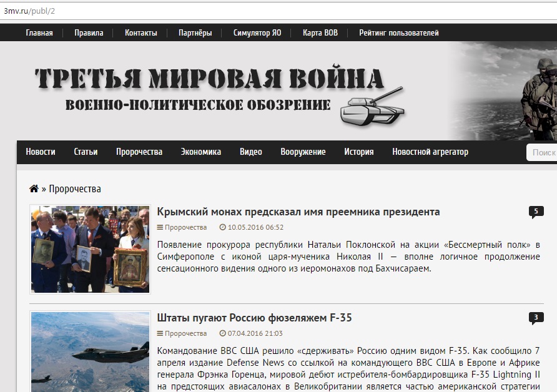This screenshot has height=392, width=557.
Task: Click the F-35 jet article thumbnail
Action: 91,351
